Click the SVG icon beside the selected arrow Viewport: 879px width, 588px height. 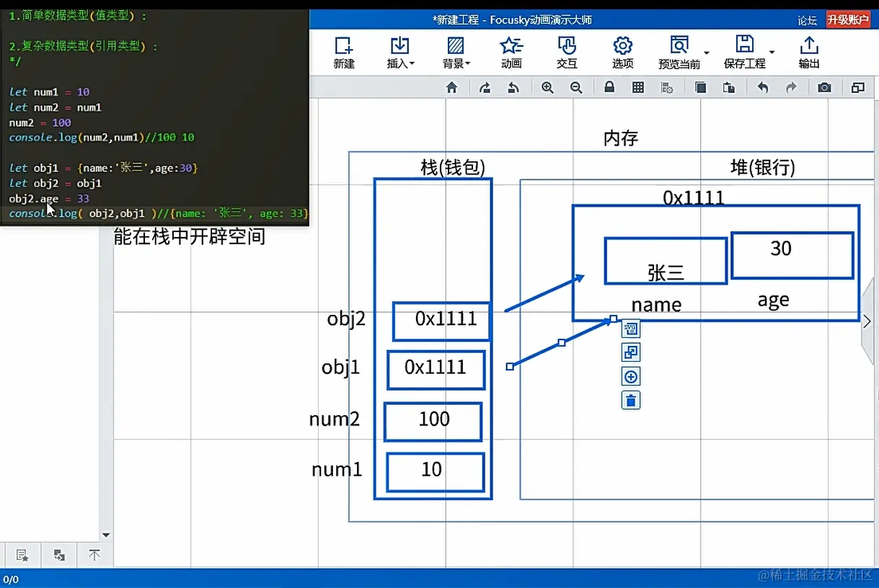[x=631, y=329]
